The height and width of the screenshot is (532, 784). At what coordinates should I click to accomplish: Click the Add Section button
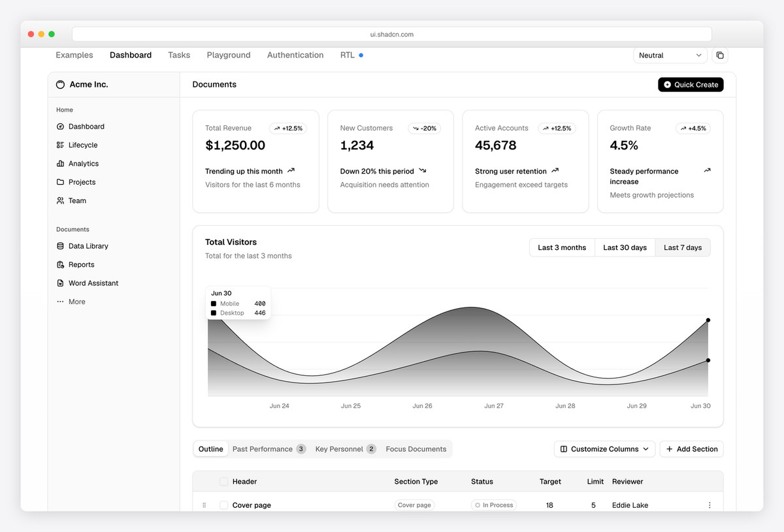[x=691, y=449]
